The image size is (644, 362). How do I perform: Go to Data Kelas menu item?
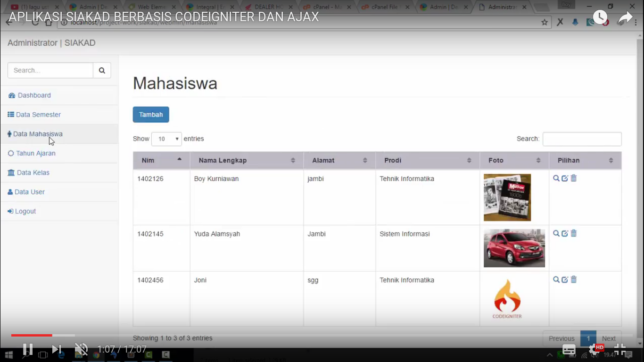33,173
